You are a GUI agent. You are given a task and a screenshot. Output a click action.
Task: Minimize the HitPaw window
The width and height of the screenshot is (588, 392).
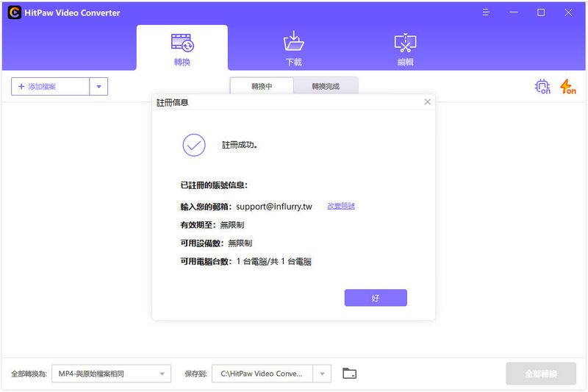click(513, 13)
